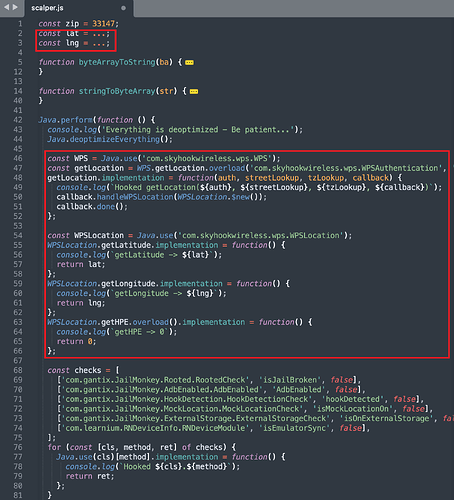Click Java.deoptimizeEverything call
Screen dimensions: 454x500
click(x=110, y=139)
